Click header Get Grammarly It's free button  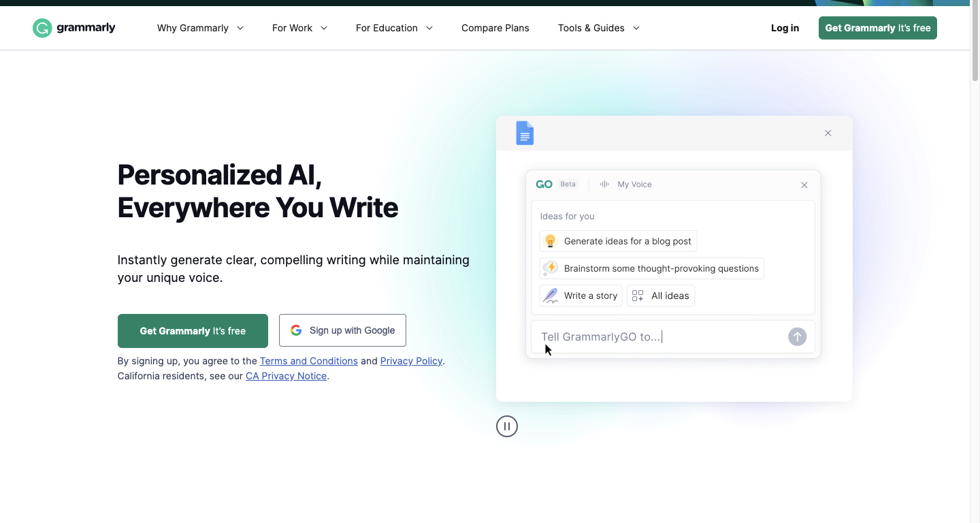(x=878, y=28)
